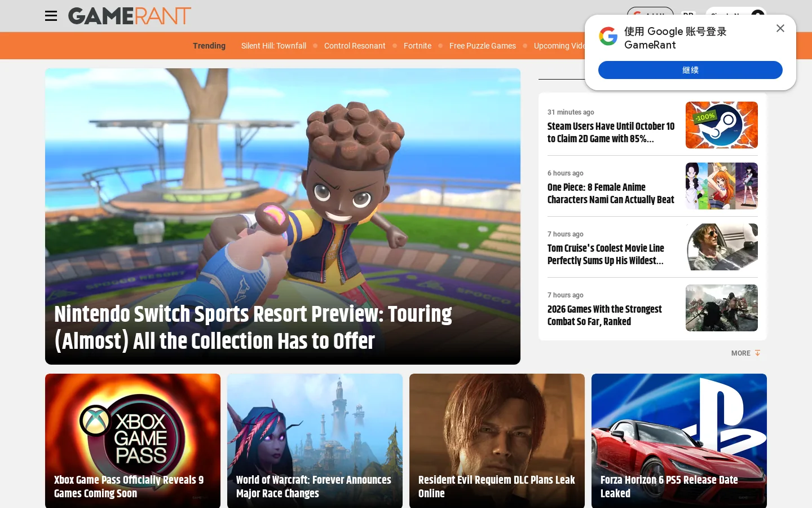This screenshot has width=812, height=508.
Task: Click the 'Trending' label in orange bar
Action: click(x=209, y=46)
